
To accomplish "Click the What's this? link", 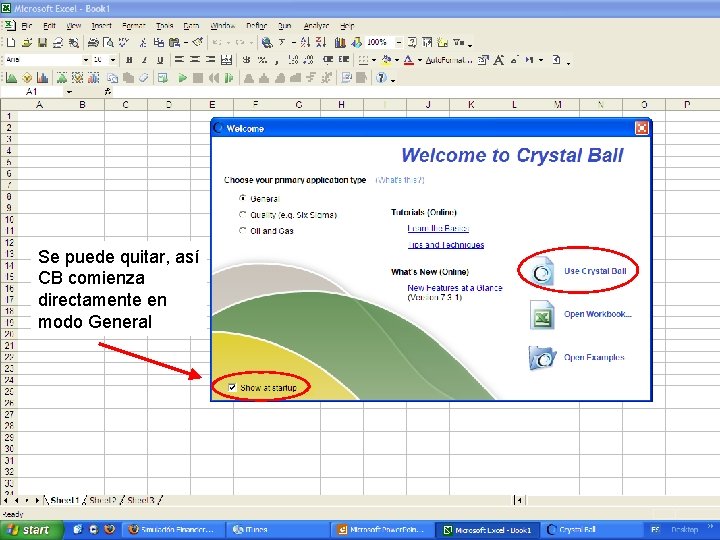I will [400, 180].
